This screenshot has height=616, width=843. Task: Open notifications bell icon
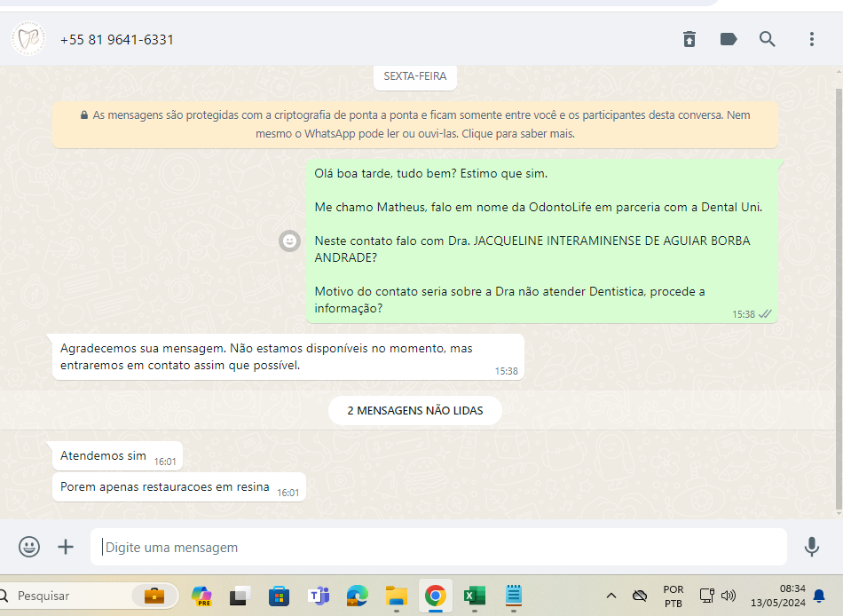tap(819, 596)
